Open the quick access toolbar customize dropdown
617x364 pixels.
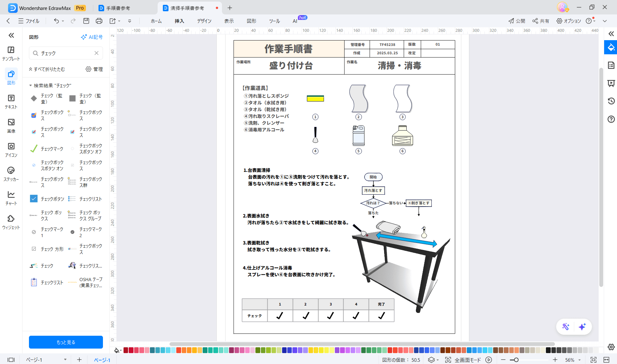click(x=130, y=21)
